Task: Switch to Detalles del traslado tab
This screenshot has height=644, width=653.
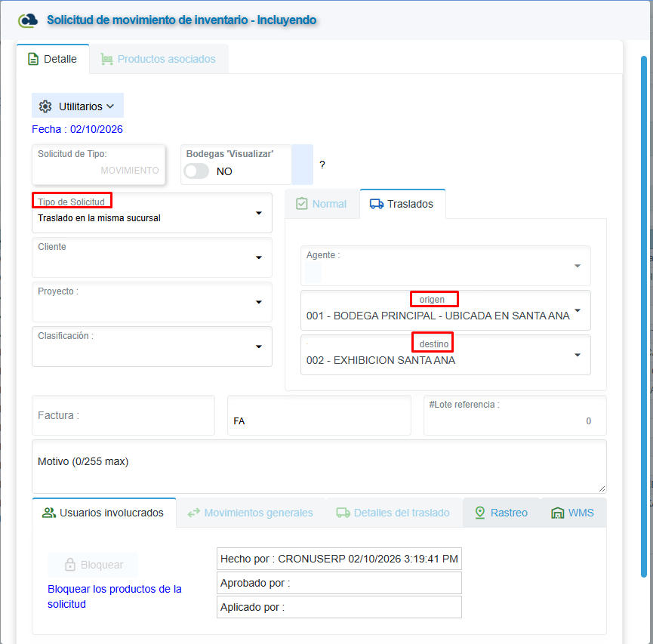Action: (x=393, y=513)
